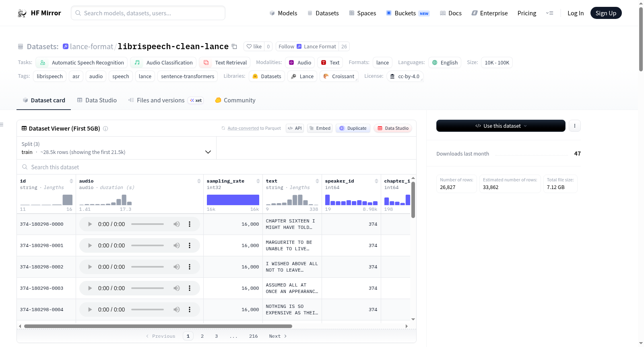Image resolution: width=644 pixels, height=347 pixels.
Task: Open the API button in viewer
Action: [295, 128]
